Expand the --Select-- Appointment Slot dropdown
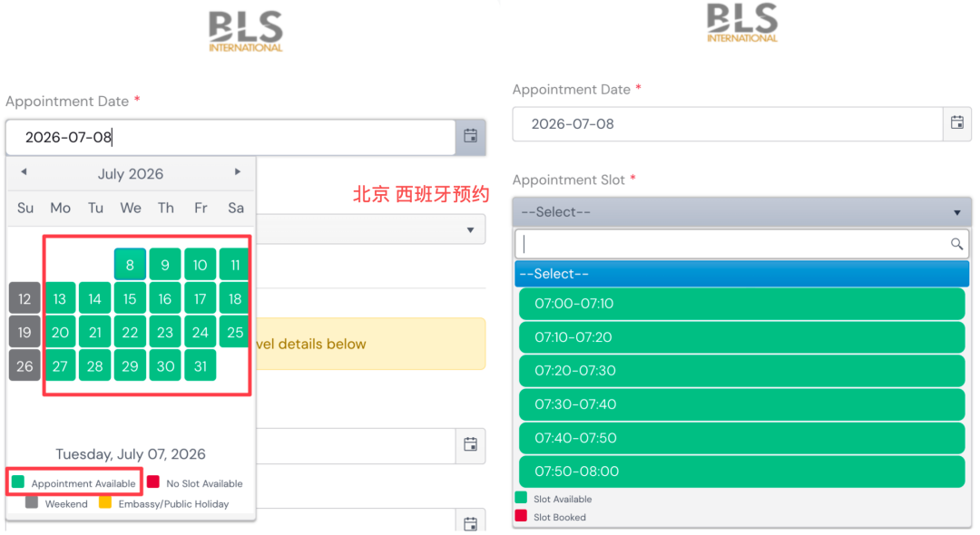This screenshot has height=535, width=980. point(742,212)
